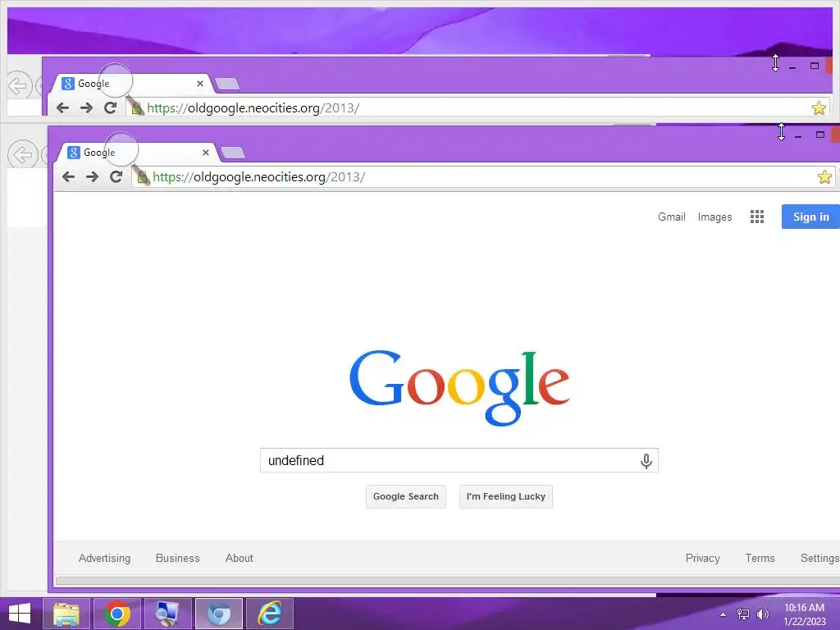Viewport: 840px width, 630px height.
Task: Click forward arrow in front Chrome window
Action: 92,177
